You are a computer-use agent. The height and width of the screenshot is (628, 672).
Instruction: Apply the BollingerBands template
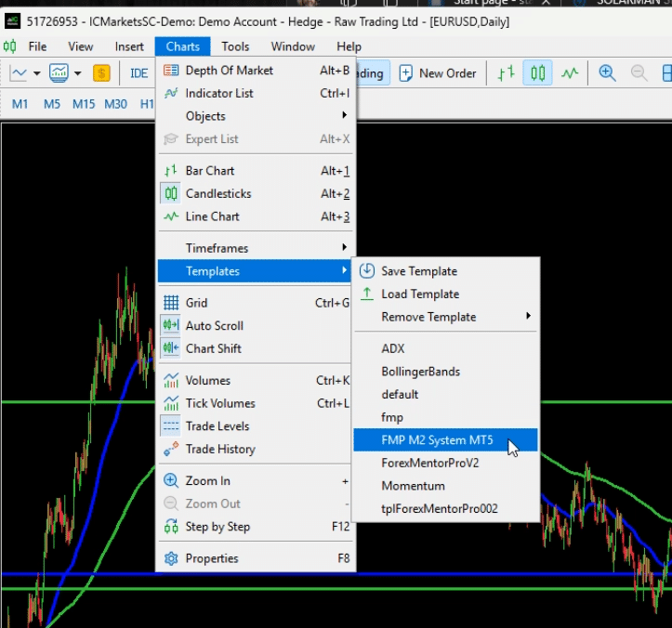(x=420, y=372)
